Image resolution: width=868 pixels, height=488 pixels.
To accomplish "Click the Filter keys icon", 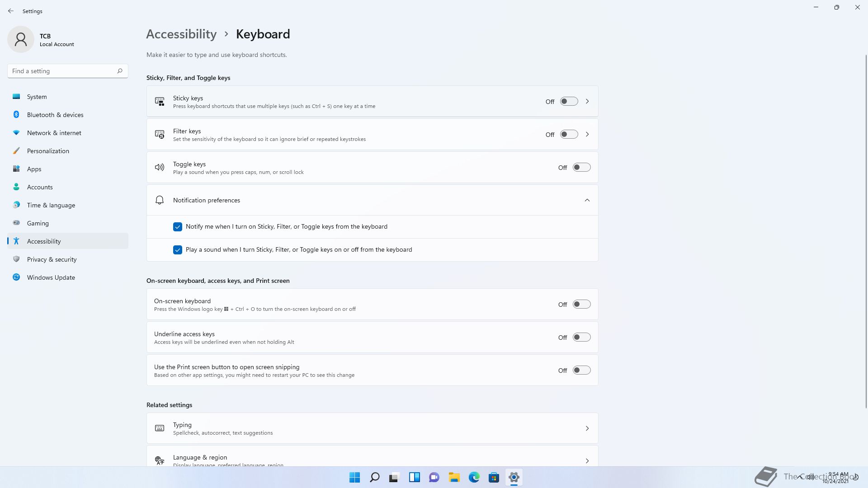I will coord(160,135).
